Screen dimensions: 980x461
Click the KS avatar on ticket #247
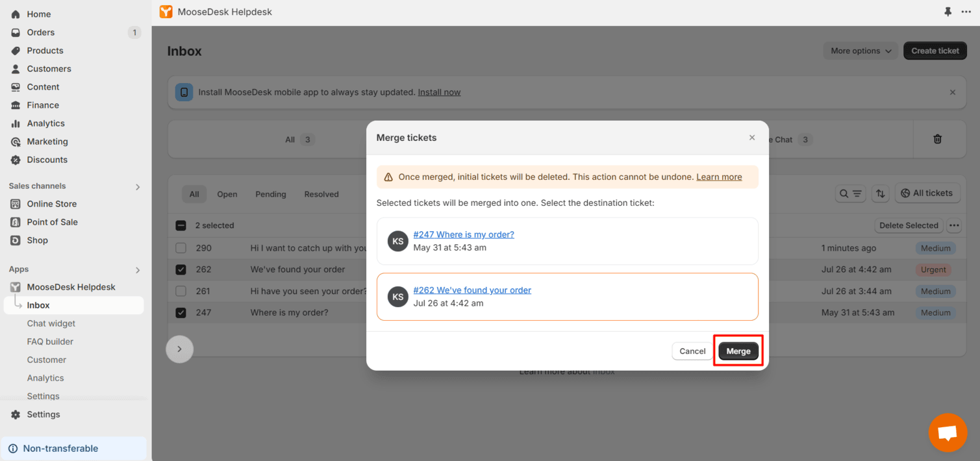[398, 241]
